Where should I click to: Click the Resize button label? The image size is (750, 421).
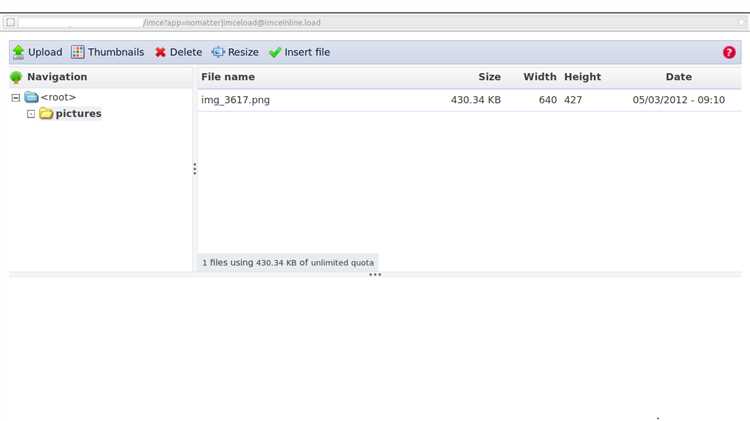[x=243, y=52]
